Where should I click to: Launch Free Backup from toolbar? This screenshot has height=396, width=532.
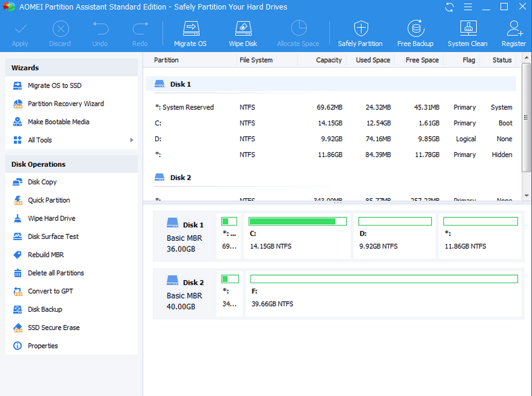[415, 34]
